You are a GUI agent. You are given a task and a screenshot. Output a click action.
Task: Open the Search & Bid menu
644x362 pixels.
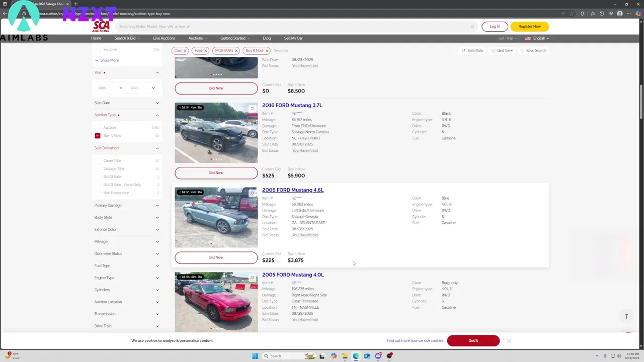127,38
